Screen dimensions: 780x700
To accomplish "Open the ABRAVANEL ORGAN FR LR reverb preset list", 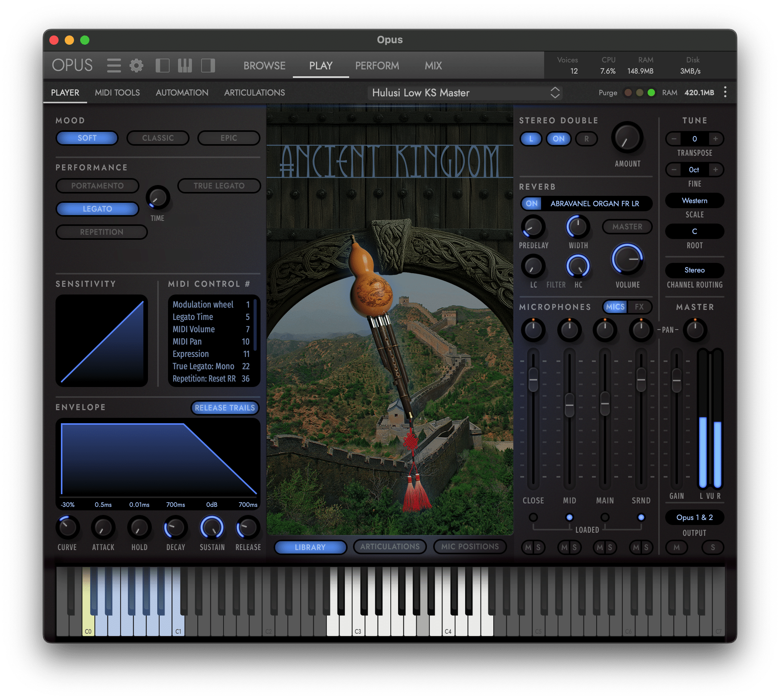I will click(595, 204).
